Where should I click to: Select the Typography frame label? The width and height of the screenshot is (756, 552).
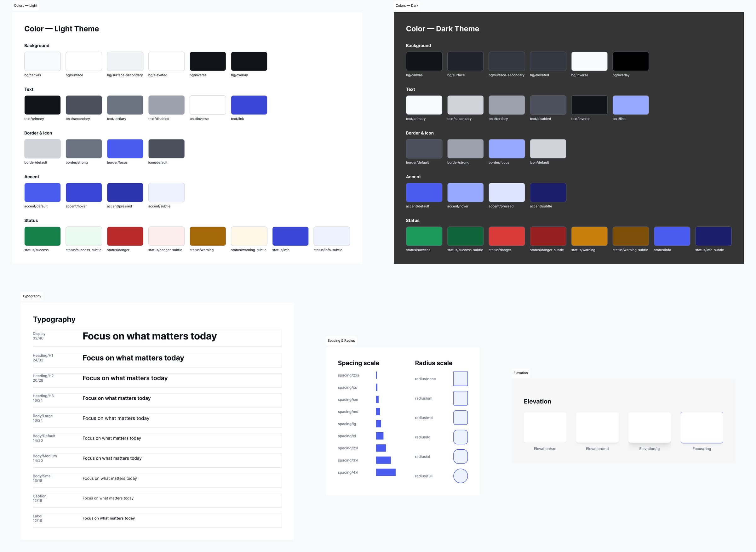click(32, 296)
